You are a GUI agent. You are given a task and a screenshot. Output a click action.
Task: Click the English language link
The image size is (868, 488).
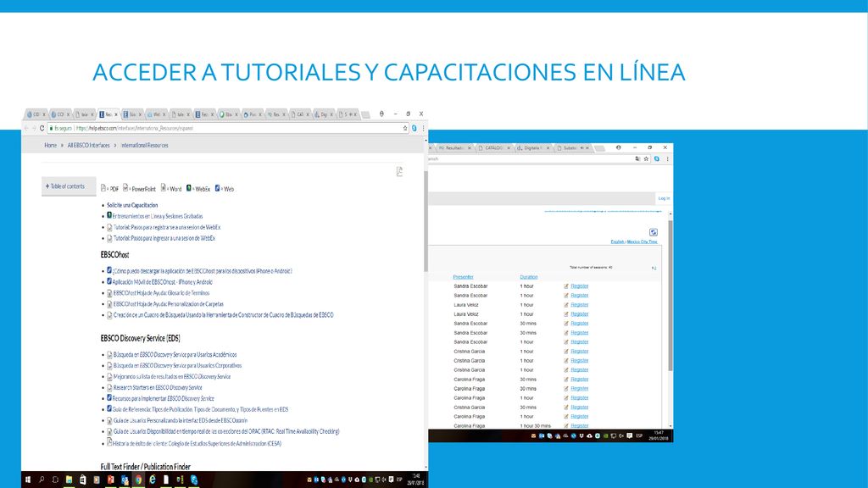617,241
